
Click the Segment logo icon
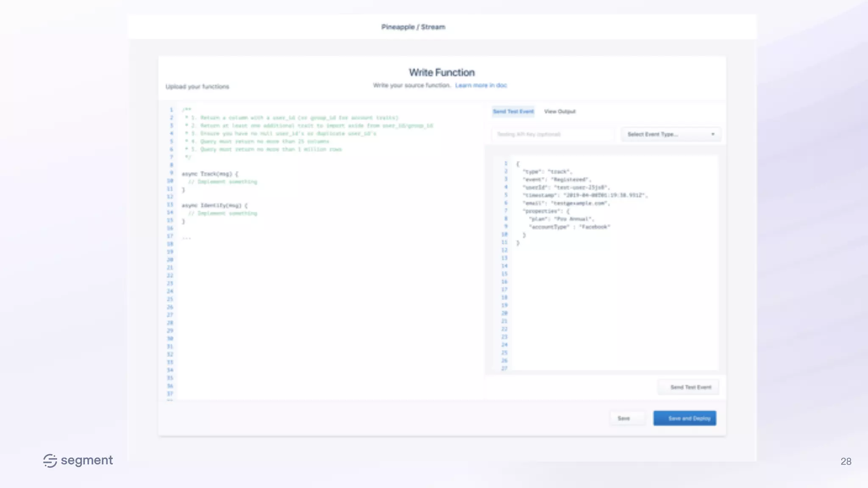point(50,461)
